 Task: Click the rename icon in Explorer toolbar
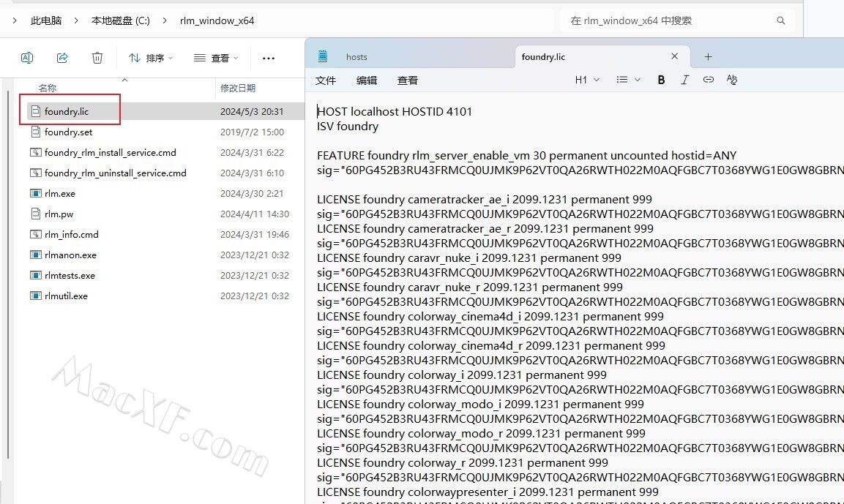tap(27, 58)
